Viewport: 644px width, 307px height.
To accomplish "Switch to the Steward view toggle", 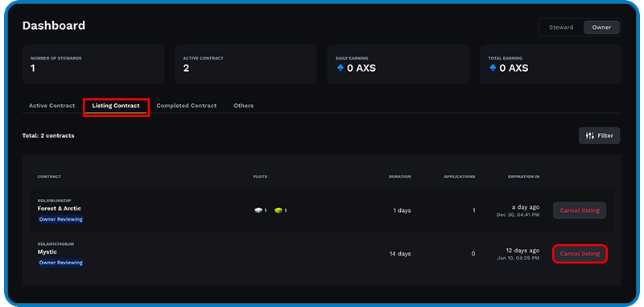I will click(561, 27).
